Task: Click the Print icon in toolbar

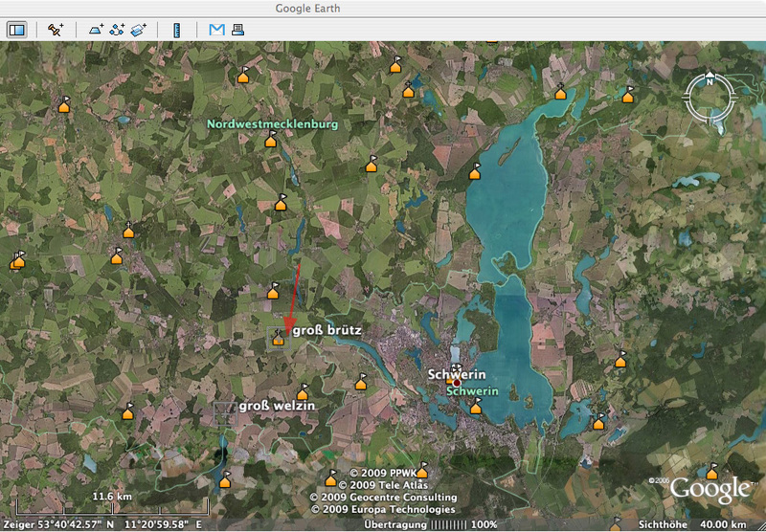Action: tap(237, 30)
